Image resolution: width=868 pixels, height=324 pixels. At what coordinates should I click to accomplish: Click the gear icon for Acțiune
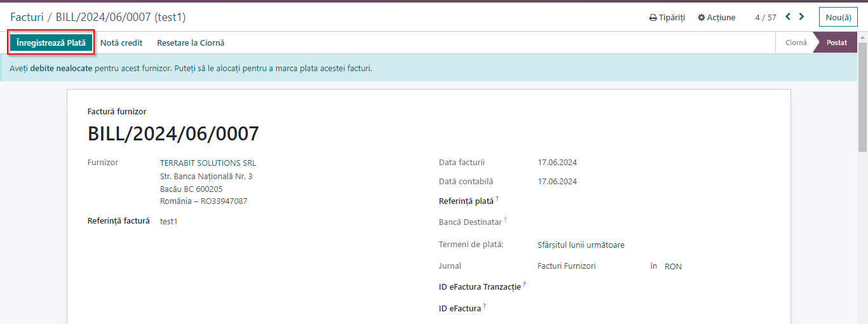click(x=702, y=18)
